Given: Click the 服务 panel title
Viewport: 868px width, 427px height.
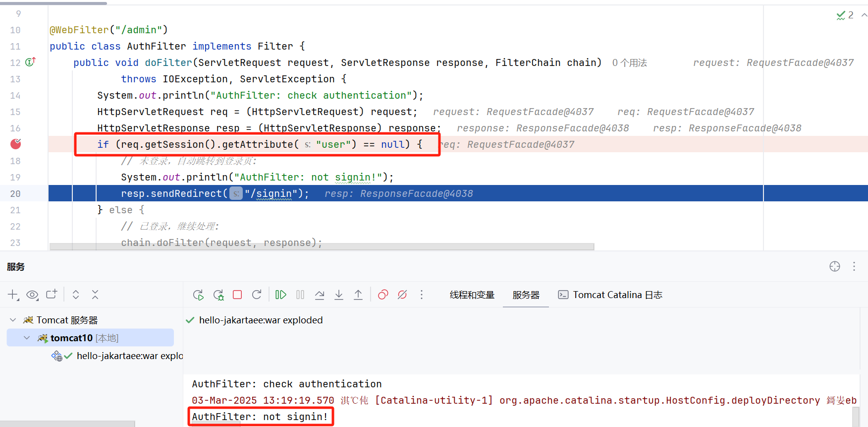Looking at the screenshot, I should coord(15,267).
